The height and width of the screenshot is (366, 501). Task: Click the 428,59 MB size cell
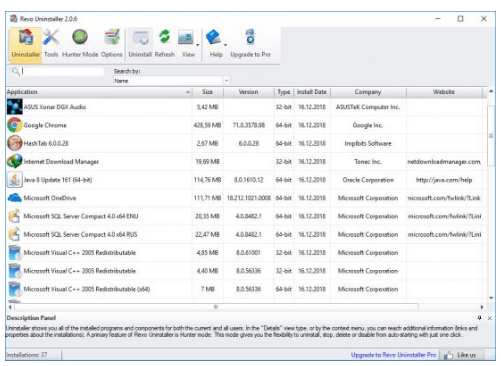[x=207, y=125]
